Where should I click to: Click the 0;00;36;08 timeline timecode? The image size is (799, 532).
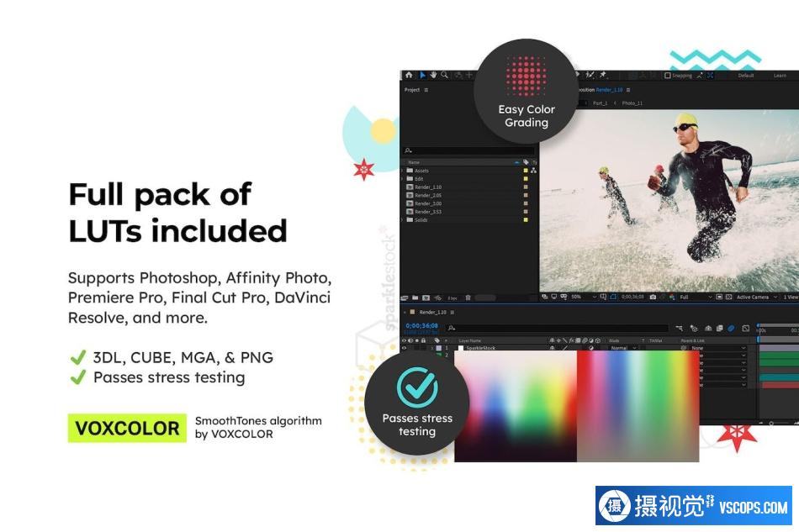(x=421, y=326)
